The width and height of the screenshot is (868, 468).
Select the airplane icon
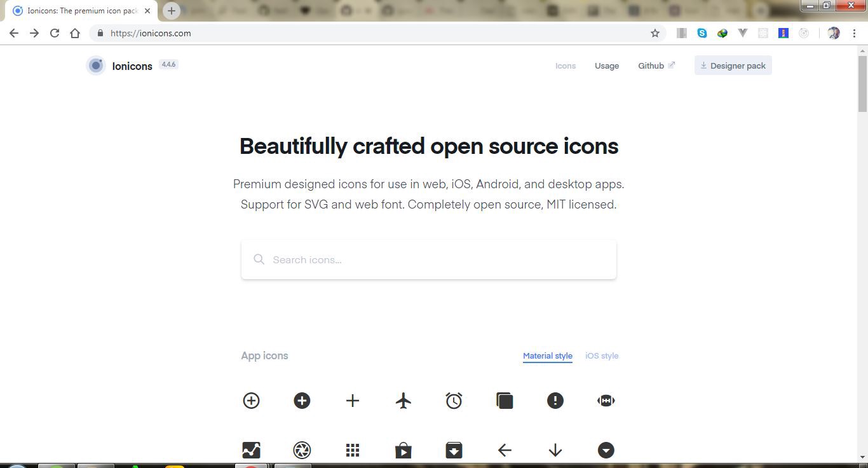pyautogui.click(x=403, y=401)
